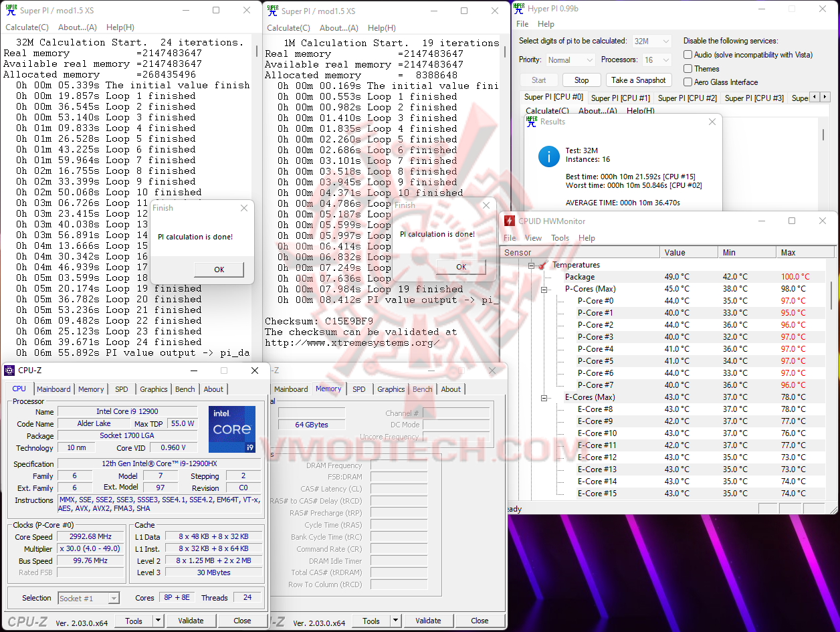Toggle the Themes checkbox in Hyper PI
Image resolution: width=840 pixels, height=632 pixels.
[x=688, y=68]
